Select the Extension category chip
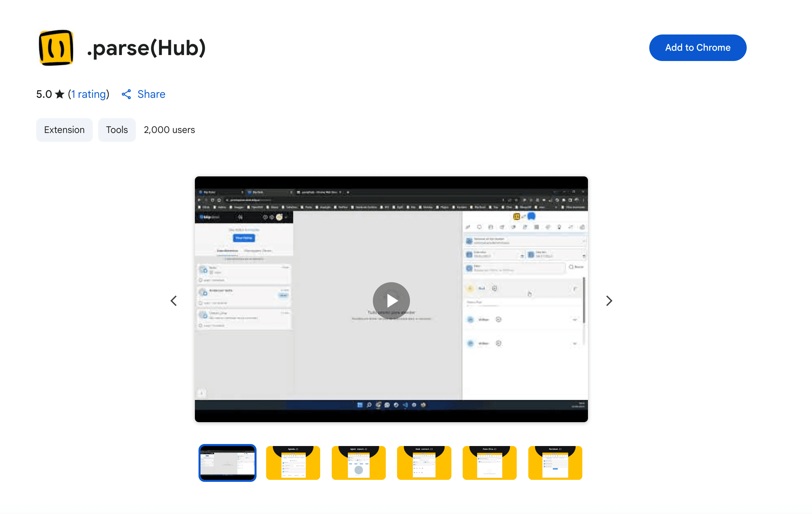This screenshot has height=514, width=812. (x=64, y=130)
